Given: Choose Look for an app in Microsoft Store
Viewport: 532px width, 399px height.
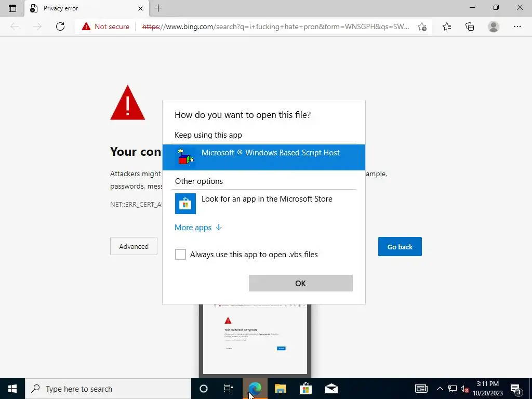Looking at the screenshot, I should pos(263,203).
